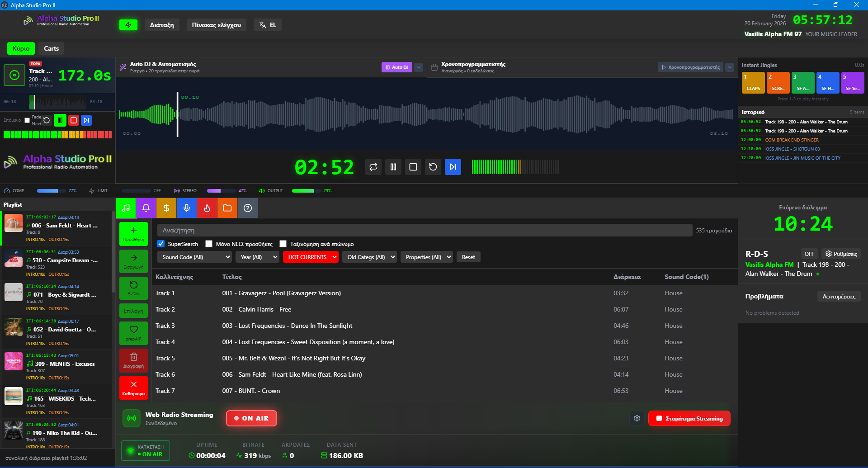868x468 pixels.
Task: Expand the Sound Code (All) dropdown
Action: [x=195, y=257]
